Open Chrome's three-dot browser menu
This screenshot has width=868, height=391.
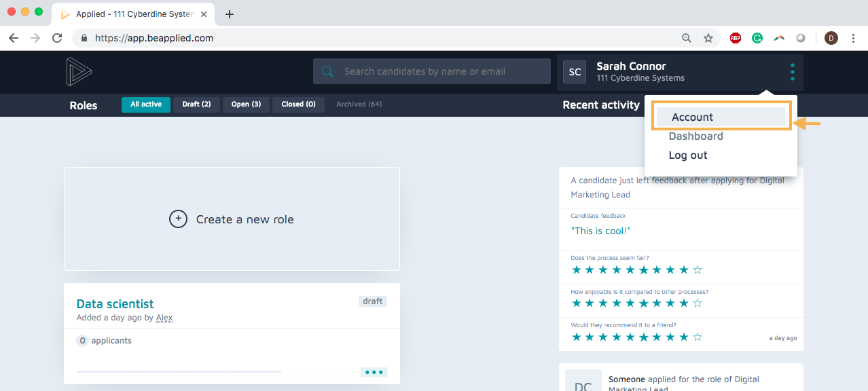(852, 38)
